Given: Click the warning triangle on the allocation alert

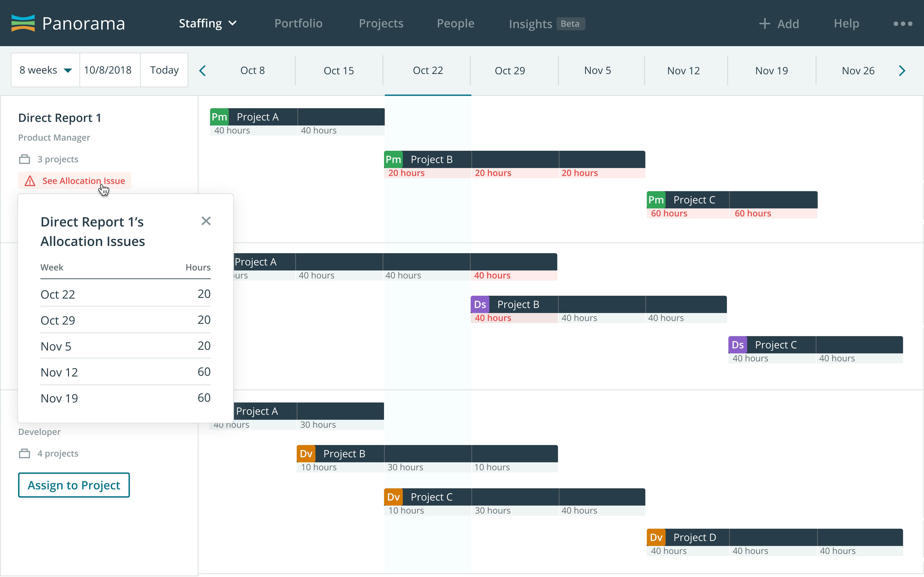Looking at the screenshot, I should 30,181.
